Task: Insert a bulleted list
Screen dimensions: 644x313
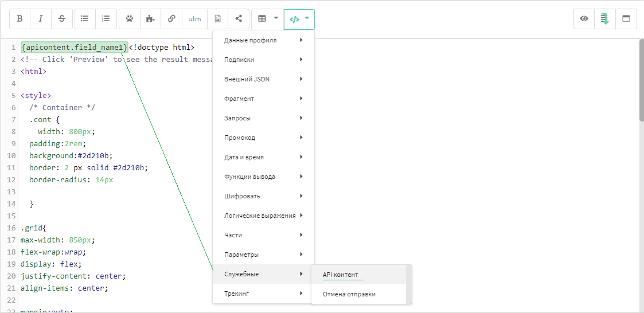Action: pos(85,19)
